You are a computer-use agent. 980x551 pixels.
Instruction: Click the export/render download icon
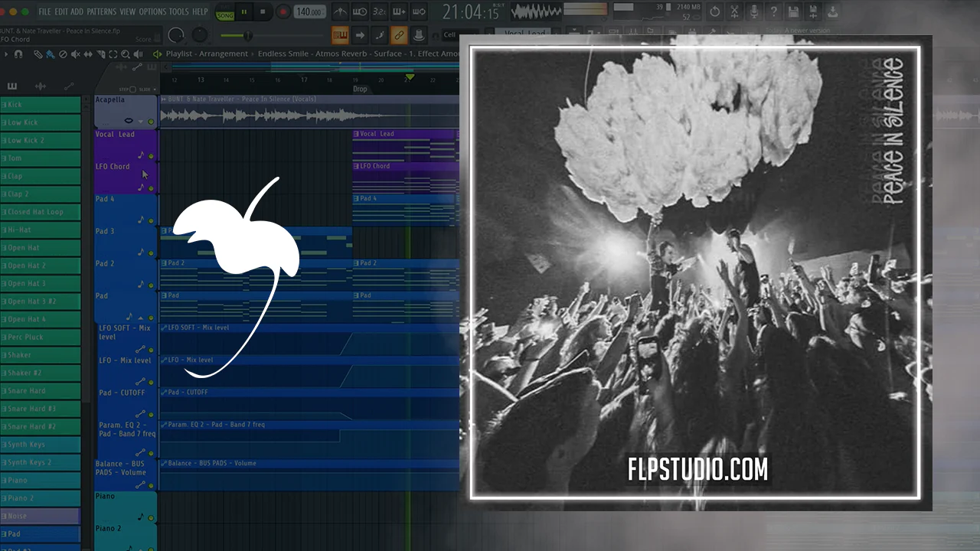(832, 11)
